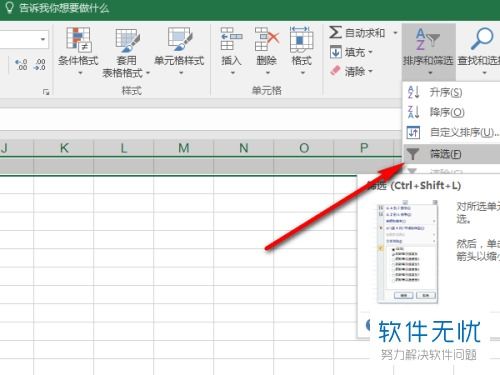Select column L header
Screen dimensions: 500x375
pyautogui.click(x=124, y=148)
